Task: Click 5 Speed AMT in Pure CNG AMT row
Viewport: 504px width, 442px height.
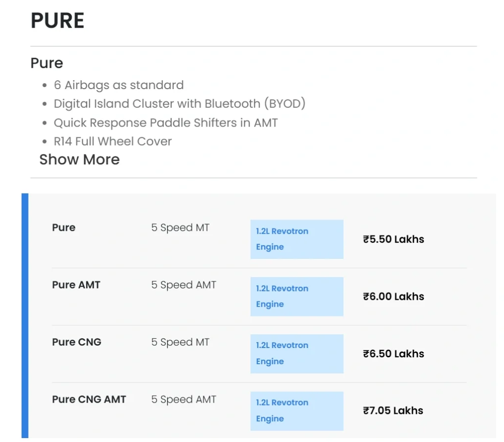Action: 184,400
